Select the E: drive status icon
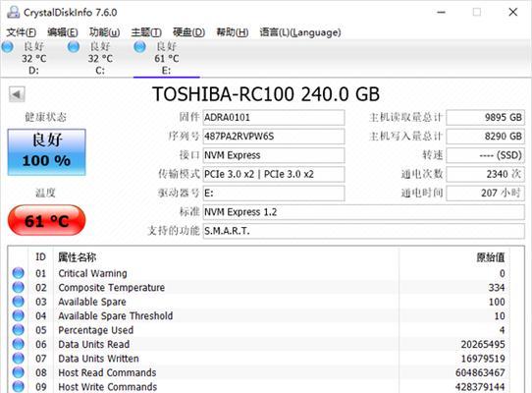The width and height of the screenshot is (532, 393). pos(139,46)
